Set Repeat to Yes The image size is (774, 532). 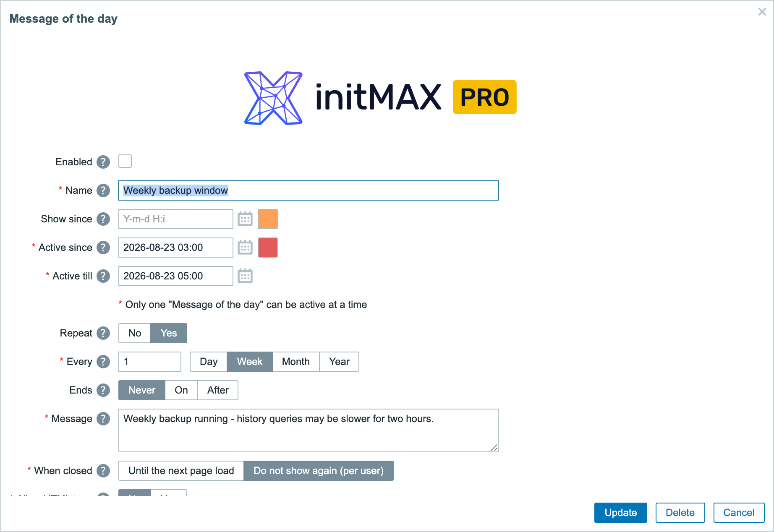[169, 333]
